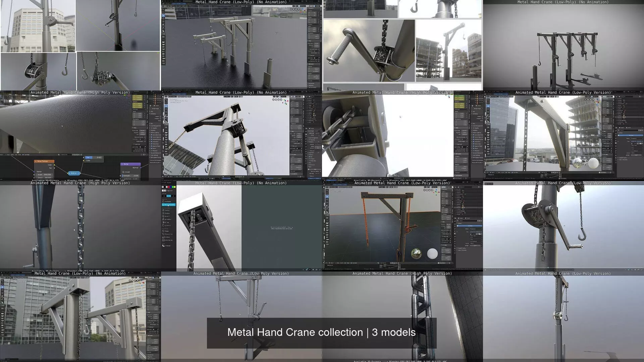Click the output socket on the Bump node's Normal row
Screen dimensions: 644x362
[141, 168]
